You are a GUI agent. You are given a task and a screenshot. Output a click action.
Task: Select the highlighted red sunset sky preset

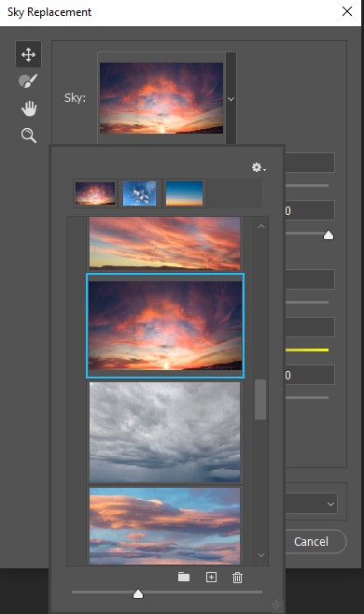pos(165,326)
